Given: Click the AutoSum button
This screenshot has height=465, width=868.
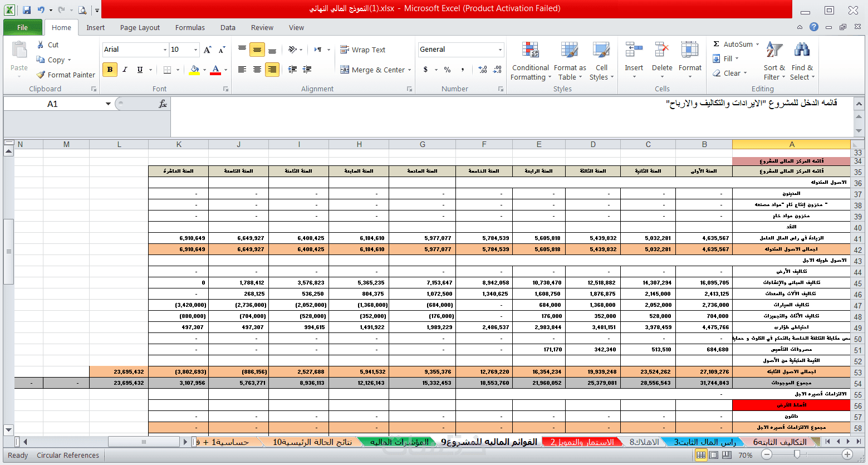Looking at the screenshot, I should (x=735, y=44).
